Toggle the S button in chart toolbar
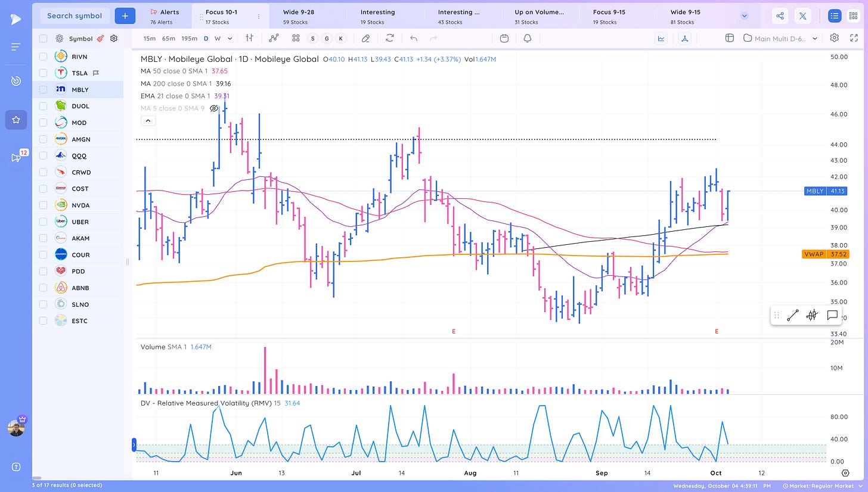 313,38
